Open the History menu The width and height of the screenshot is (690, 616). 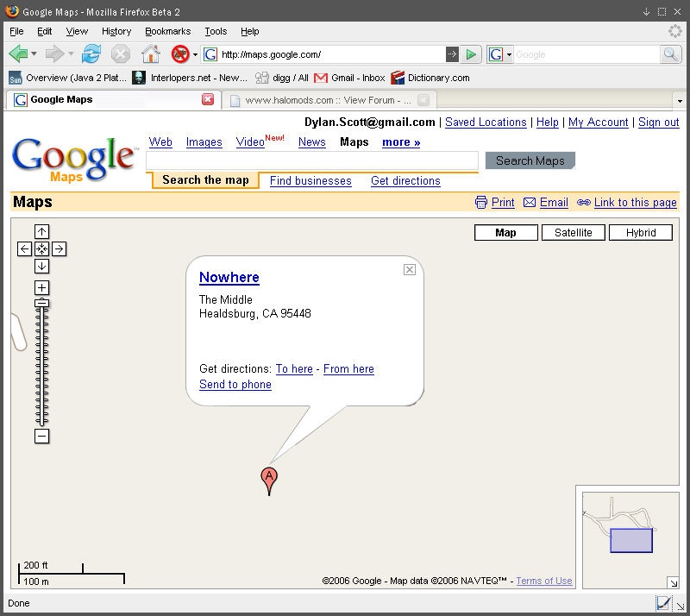116,31
